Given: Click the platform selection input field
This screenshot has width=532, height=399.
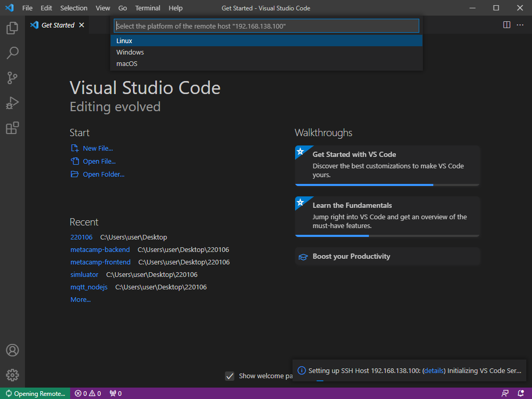Looking at the screenshot, I should click(x=267, y=26).
